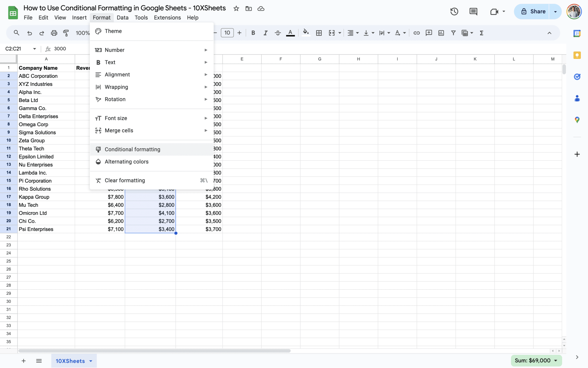Add a new sheet with plus button

(x=24, y=361)
